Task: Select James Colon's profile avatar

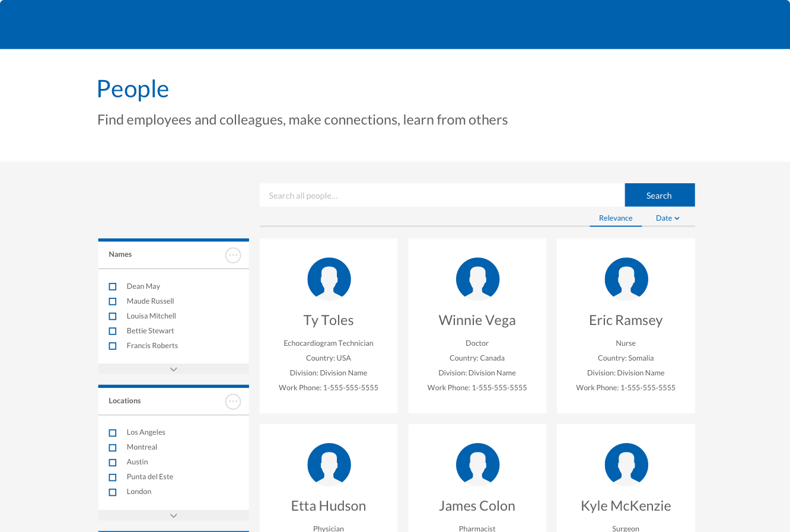Action: point(477,464)
